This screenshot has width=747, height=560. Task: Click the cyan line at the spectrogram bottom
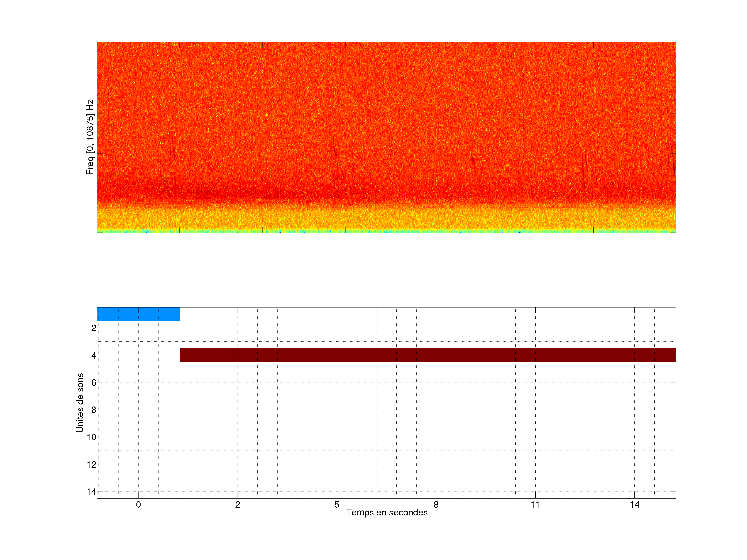(386, 231)
